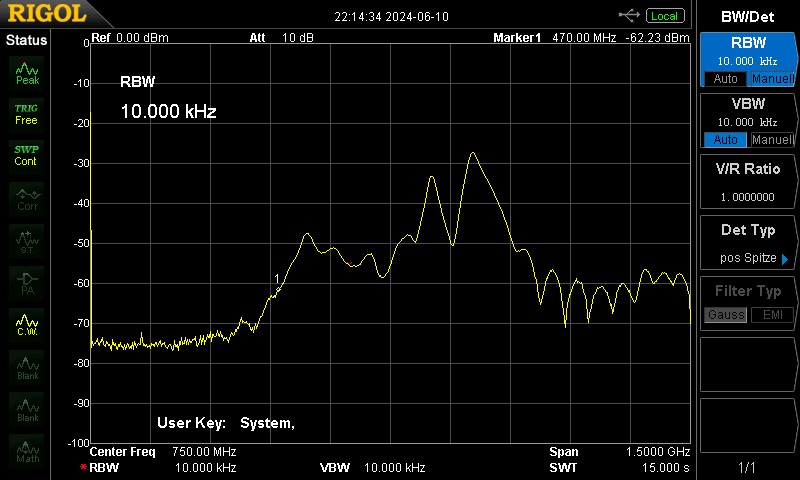
Task: Click the Center Freq 750.00 MHz value
Action: tap(204, 452)
